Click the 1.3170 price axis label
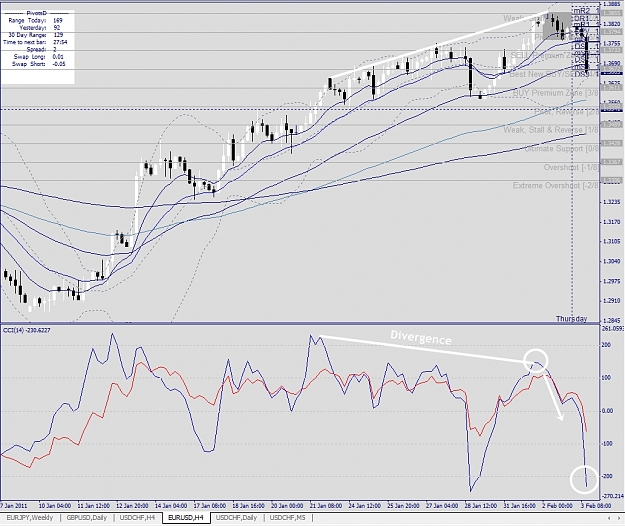 [x=612, y=222]
